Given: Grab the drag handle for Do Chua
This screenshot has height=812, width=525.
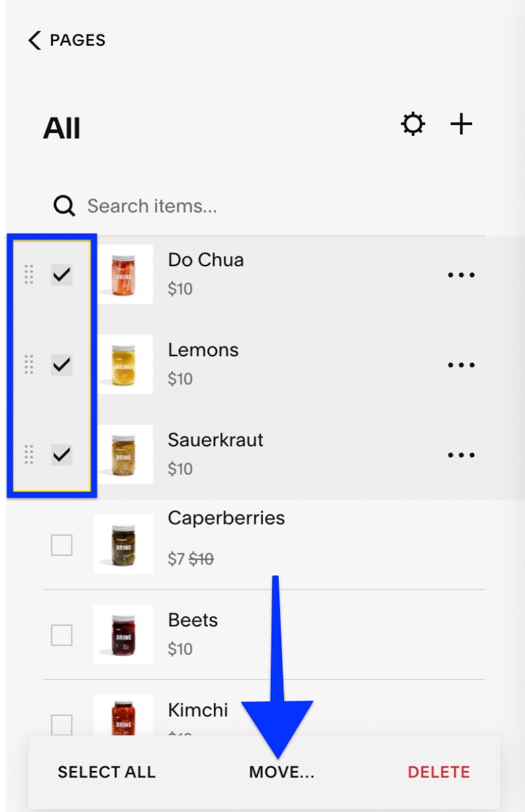Looking at the screenshot, I should 28,274.
